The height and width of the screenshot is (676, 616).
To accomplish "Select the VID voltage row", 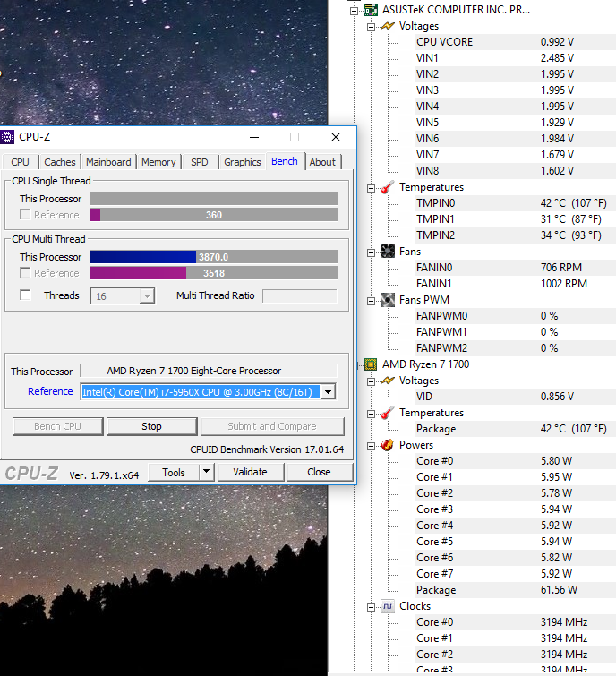I will (x=515, y=397).
